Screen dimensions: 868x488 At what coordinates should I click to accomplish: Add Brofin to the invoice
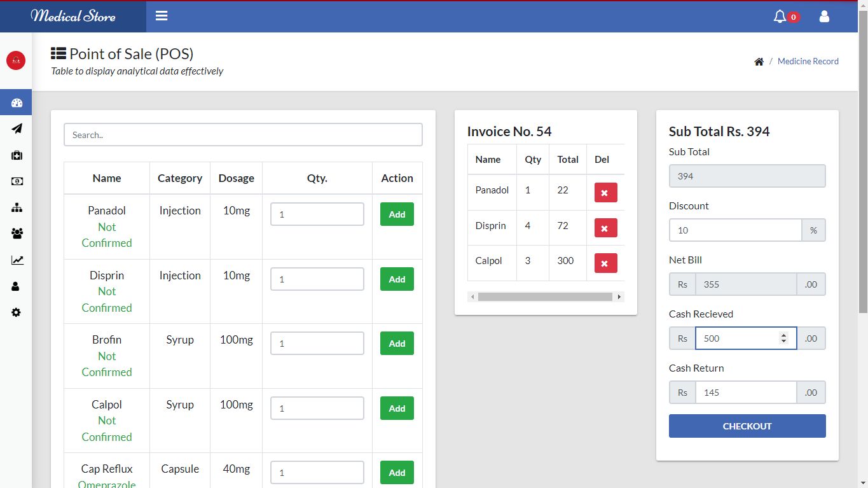pos(397,344)
